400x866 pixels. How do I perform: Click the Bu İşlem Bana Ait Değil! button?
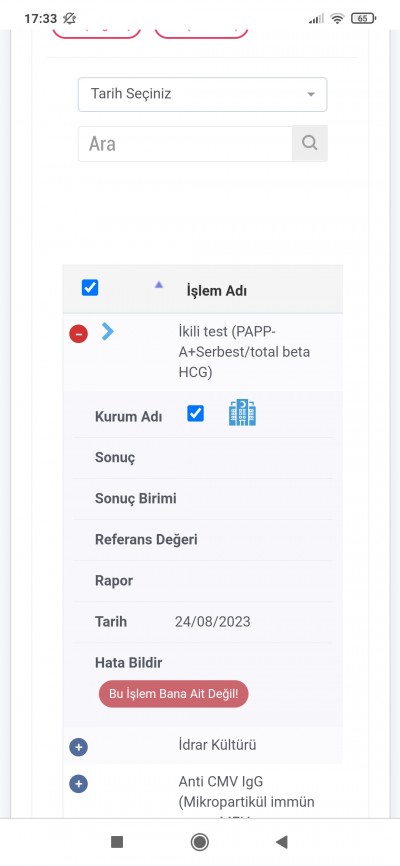pyautogui.click(x=173, y=694)
